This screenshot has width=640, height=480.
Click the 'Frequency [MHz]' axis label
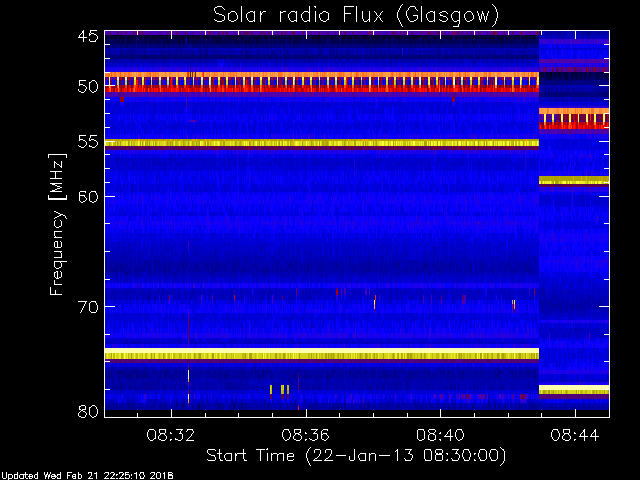[58, 224]
